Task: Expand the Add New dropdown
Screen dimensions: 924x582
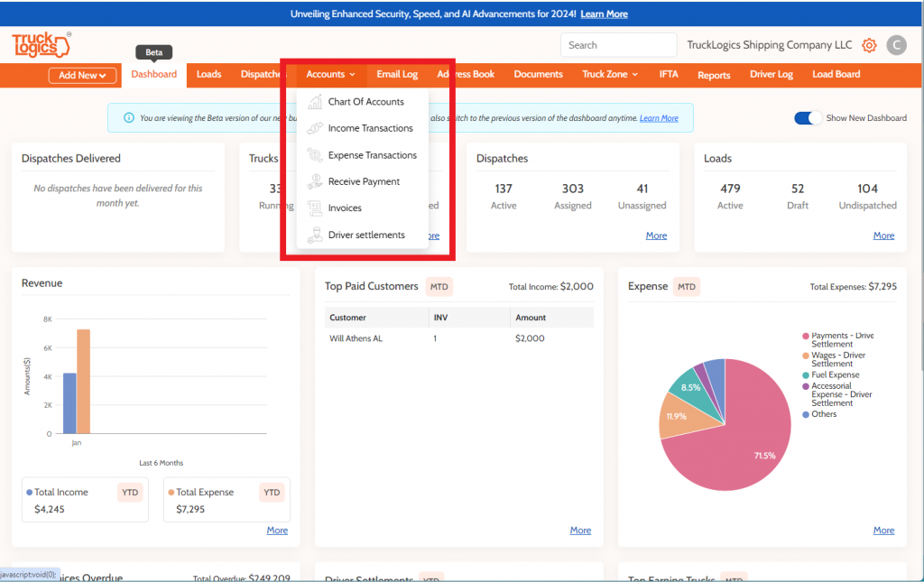Action: coord(82,76)
